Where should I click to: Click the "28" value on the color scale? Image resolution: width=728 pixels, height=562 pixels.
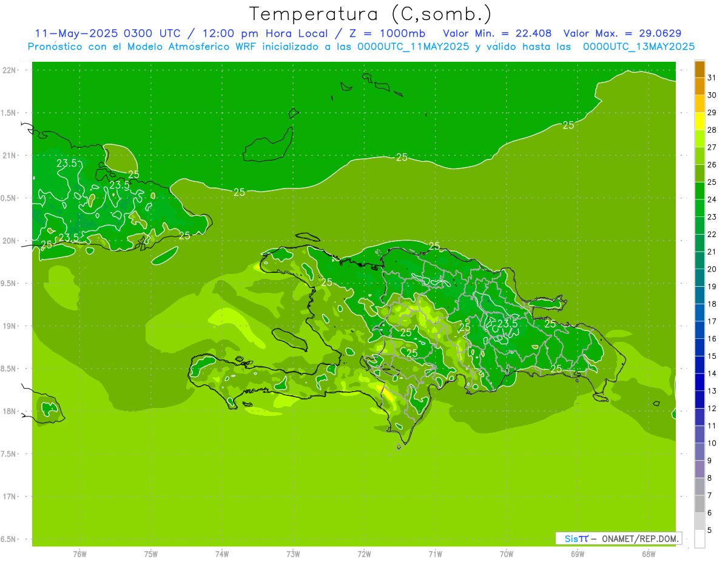(x=712, y=130)
